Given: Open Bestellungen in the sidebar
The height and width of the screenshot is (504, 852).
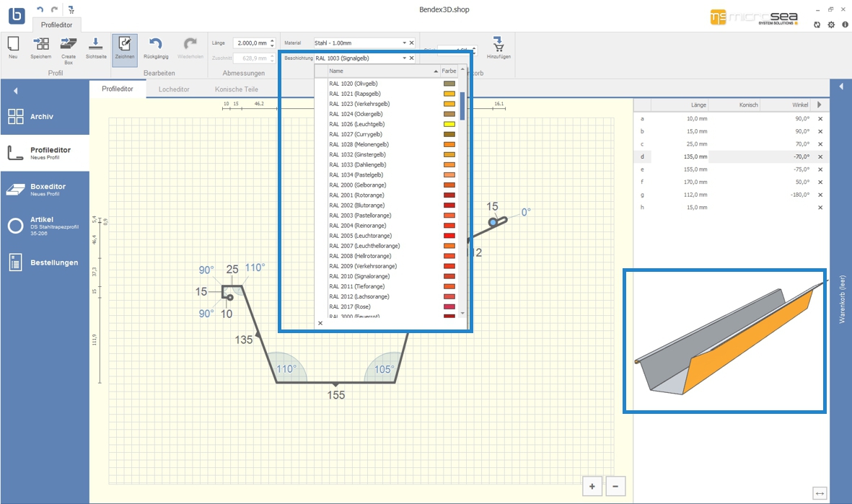Looking at the screenshot, I should coord(45,262).
